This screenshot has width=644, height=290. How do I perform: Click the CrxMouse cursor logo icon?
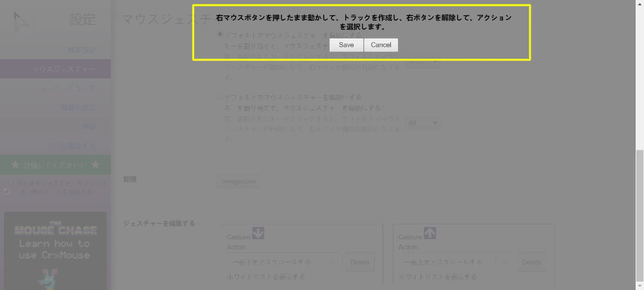click(21, 22)
